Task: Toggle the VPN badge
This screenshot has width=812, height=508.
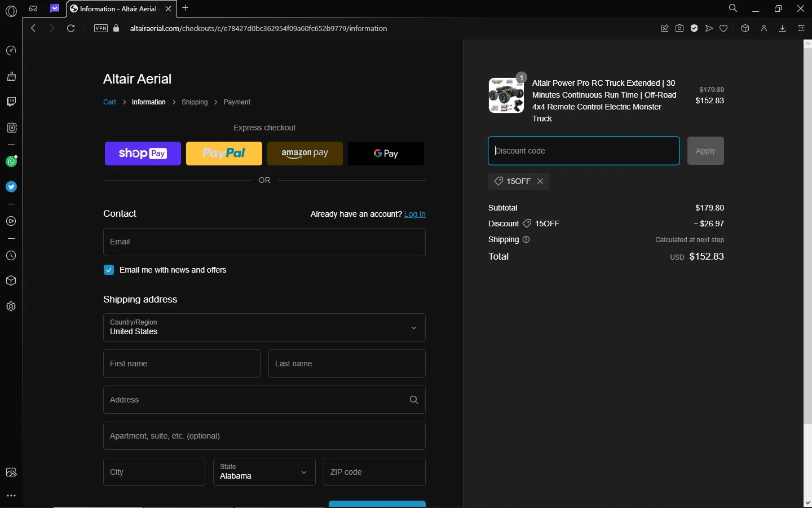Action: pos(101,28)
